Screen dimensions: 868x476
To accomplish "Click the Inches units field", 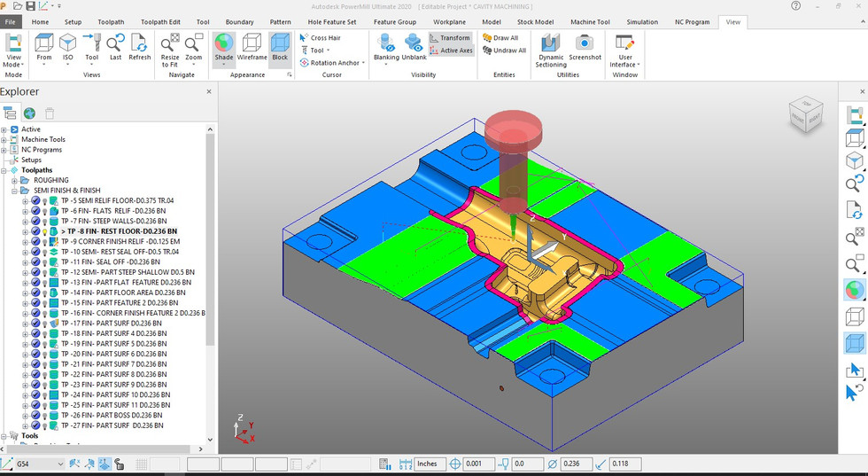I will (x=430, y=464).
